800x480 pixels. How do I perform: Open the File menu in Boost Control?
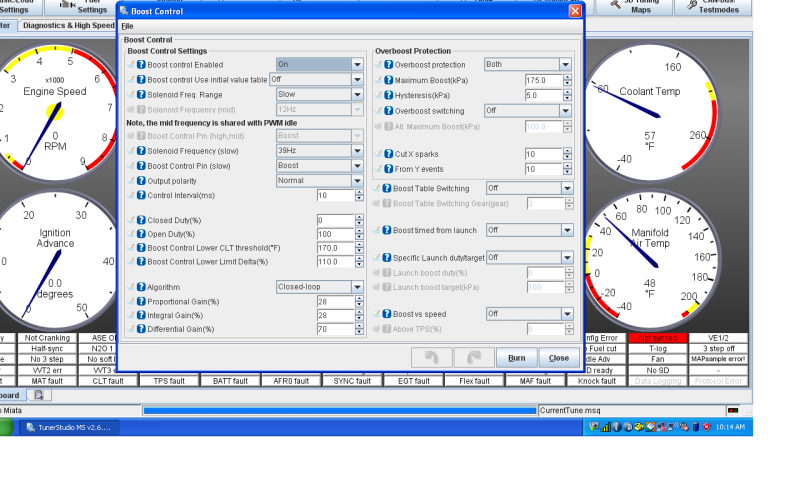[x=127, y=25]
